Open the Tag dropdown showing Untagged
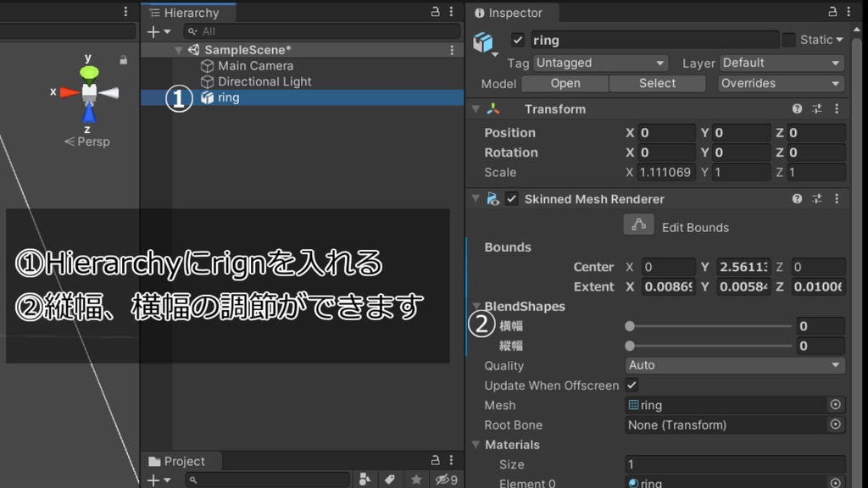The height and width of the screenshot is (488, 868). 599,63
